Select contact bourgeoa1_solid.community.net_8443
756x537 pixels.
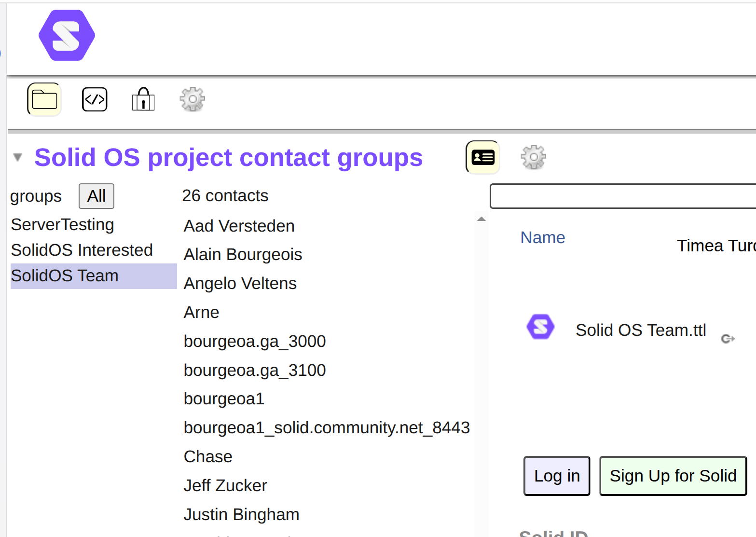tap(327, 427)
